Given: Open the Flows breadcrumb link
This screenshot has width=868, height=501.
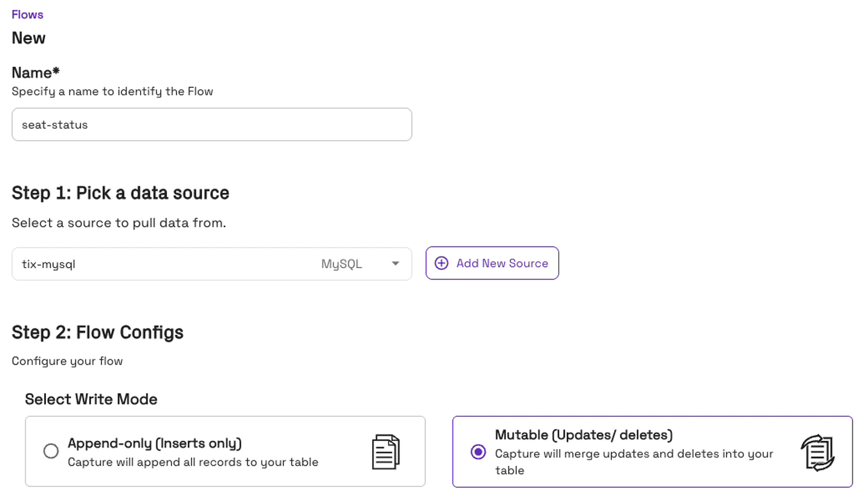Looking at the screenshot, I should 27,15.
